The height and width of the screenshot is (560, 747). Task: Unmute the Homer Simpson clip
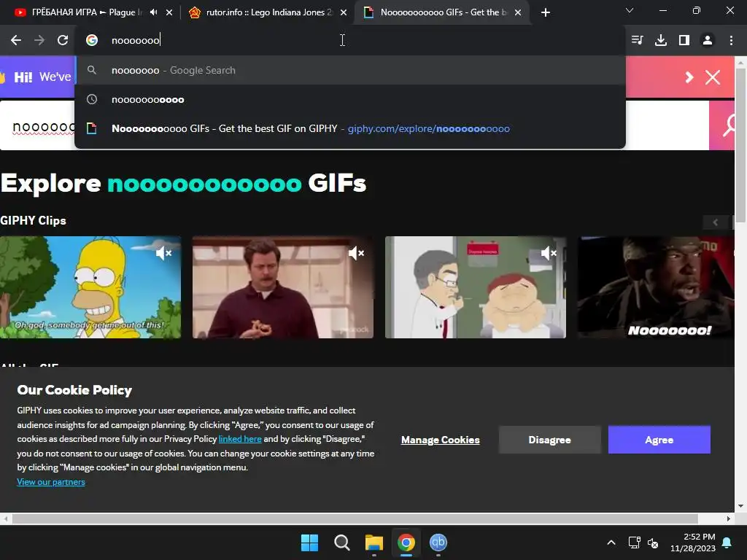point(163,253)
